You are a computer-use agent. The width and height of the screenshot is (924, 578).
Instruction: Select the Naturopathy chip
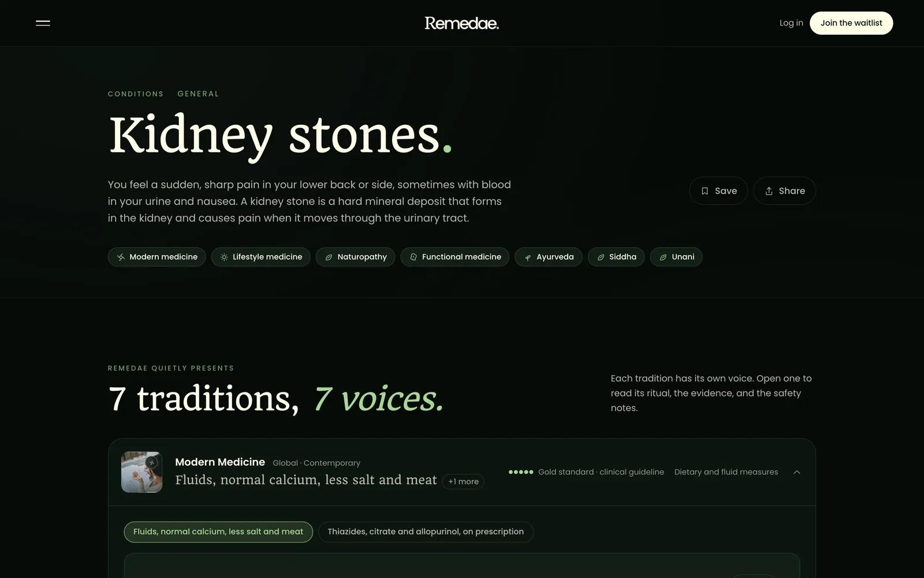pyautogui.click(x=355, y=257)
